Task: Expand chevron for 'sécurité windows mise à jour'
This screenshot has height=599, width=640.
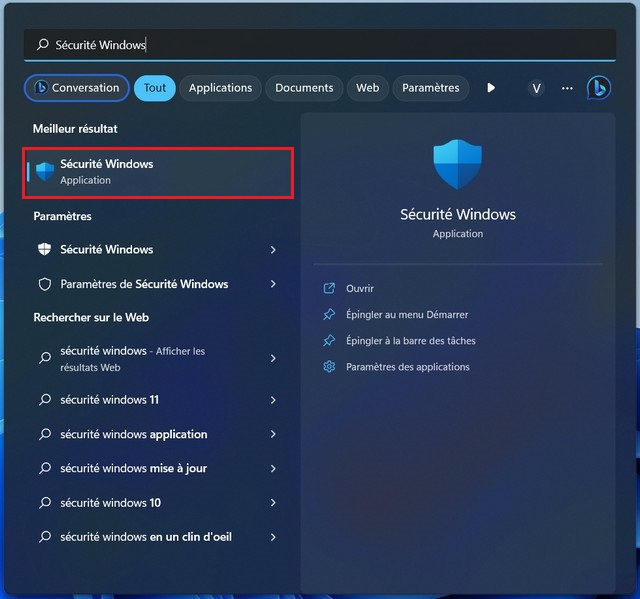Action: [273, 468]
